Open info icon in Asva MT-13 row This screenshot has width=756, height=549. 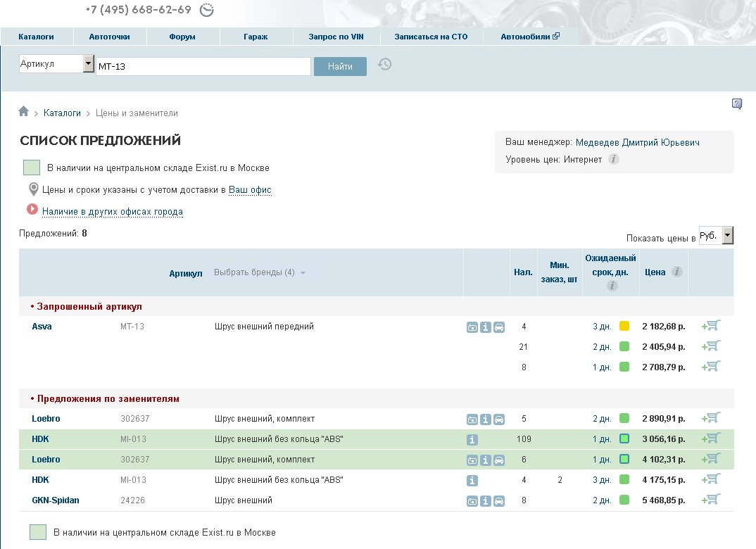(x=486, y=327)
